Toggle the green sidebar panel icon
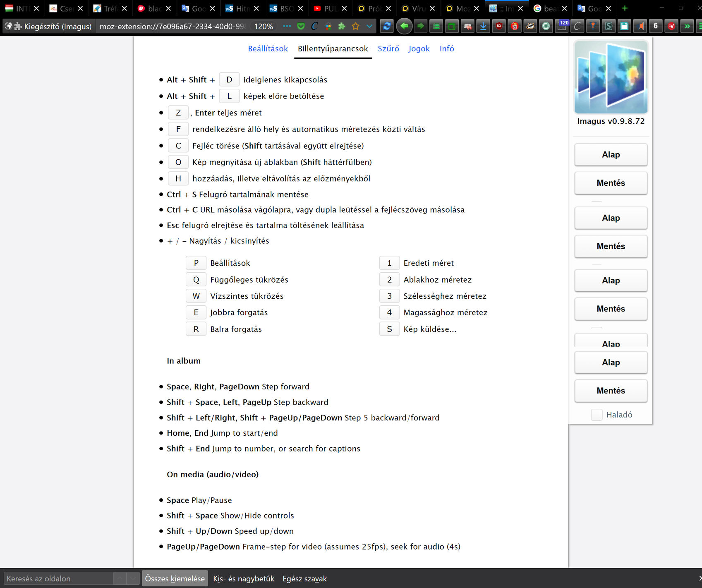 [x=452, y=26]
